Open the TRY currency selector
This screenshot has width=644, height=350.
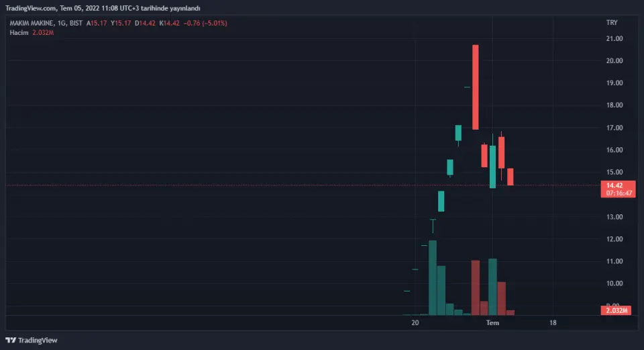tap(611, 23)
